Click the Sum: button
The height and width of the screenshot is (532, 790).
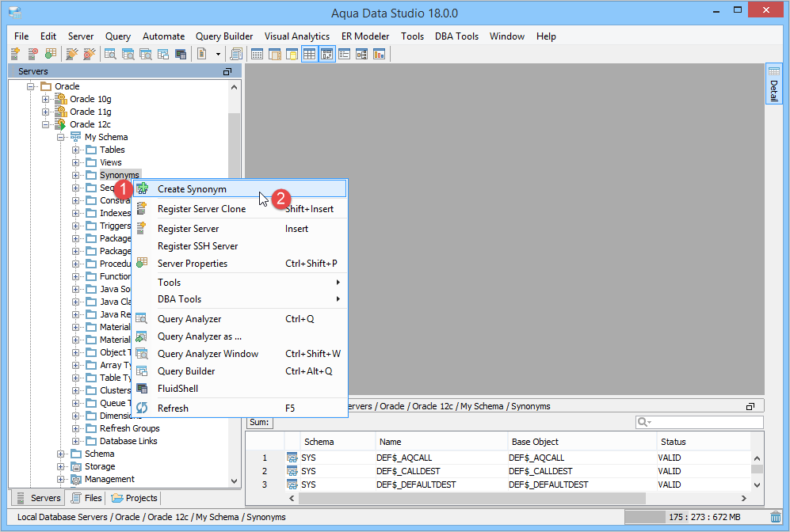(x=259, y=422)
